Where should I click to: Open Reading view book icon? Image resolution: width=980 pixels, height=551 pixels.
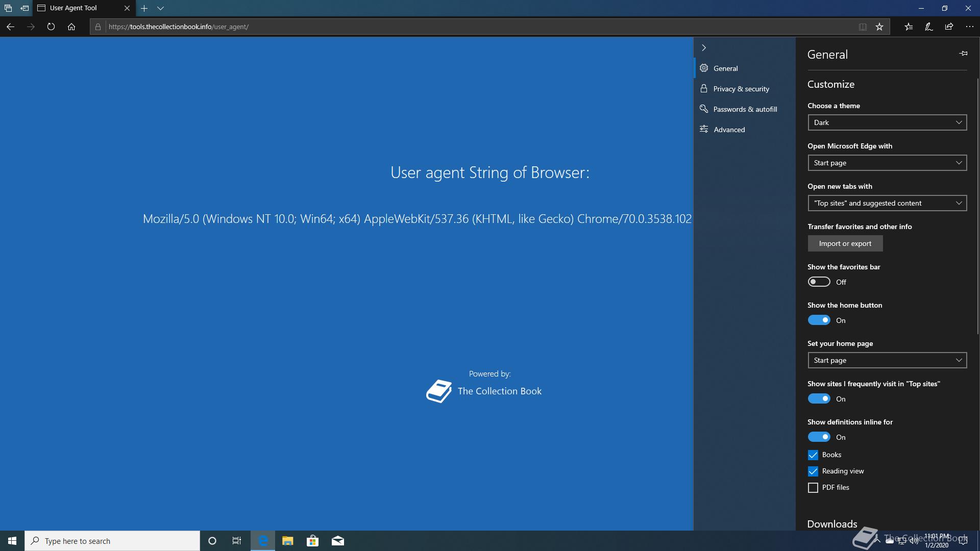point(863,27)
